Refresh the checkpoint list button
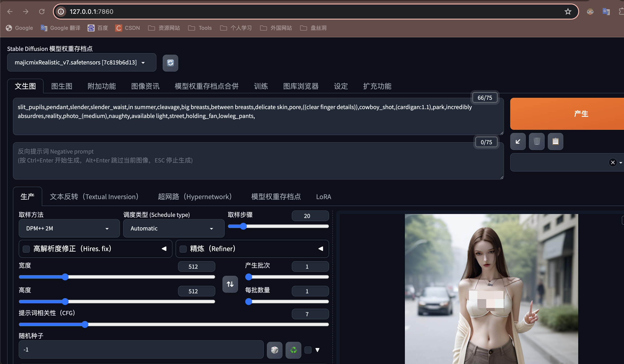 [170, 63]
